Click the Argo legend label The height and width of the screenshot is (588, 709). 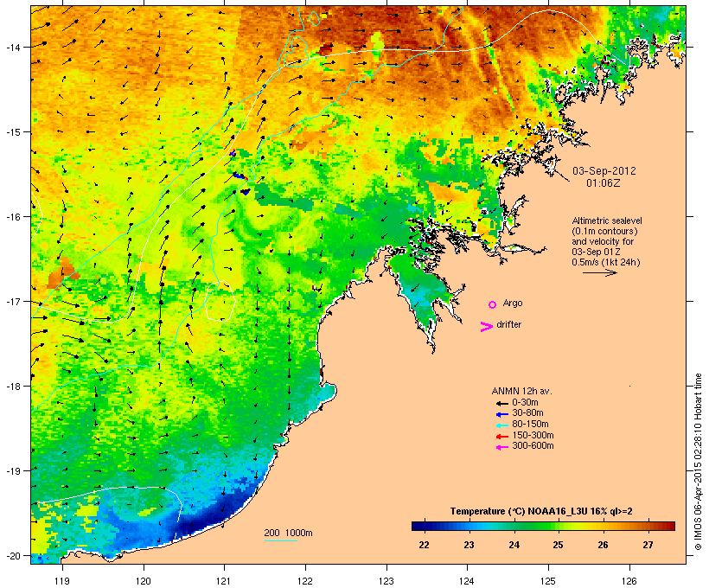pos(513,303)
